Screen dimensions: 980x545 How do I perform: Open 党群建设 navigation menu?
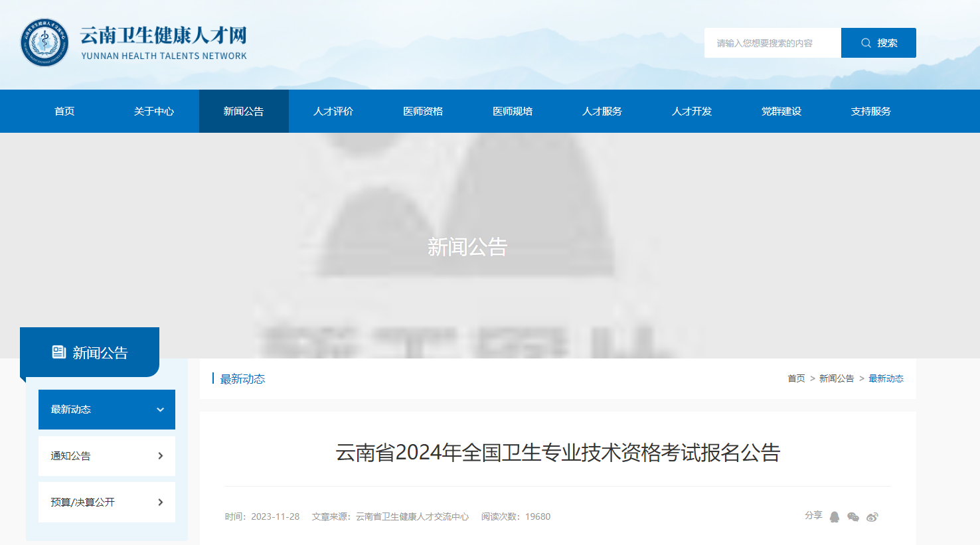[x=781, y=112]
